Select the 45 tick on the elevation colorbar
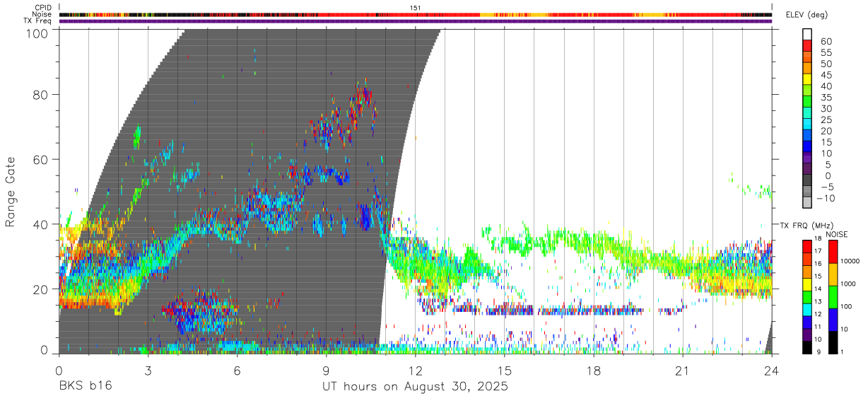Viewport: 868px width, 401px height. 825,76
